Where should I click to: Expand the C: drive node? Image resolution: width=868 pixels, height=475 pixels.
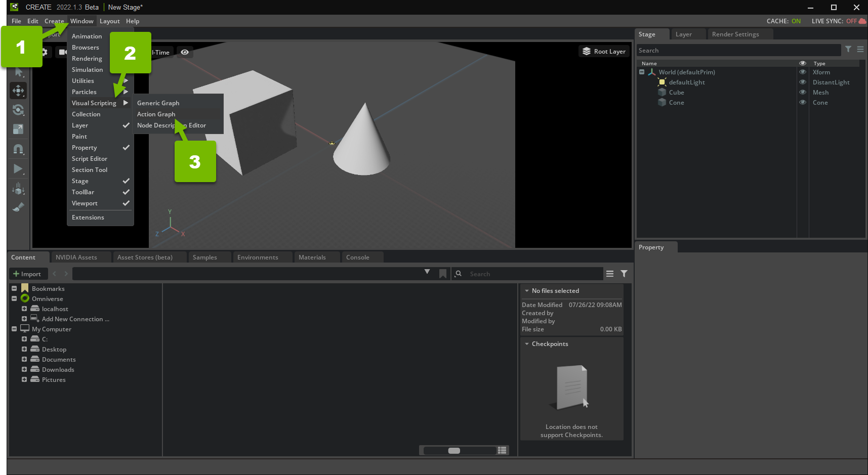[24, 339]
